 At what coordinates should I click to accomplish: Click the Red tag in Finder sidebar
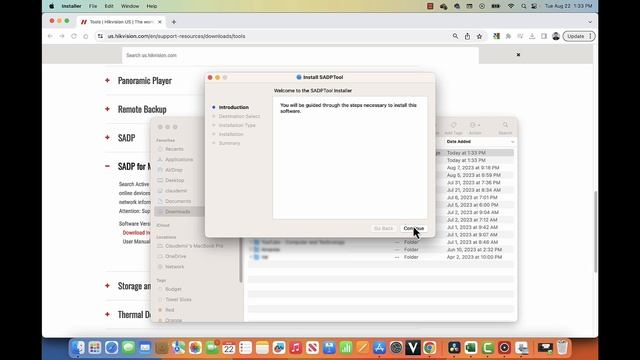170,310
